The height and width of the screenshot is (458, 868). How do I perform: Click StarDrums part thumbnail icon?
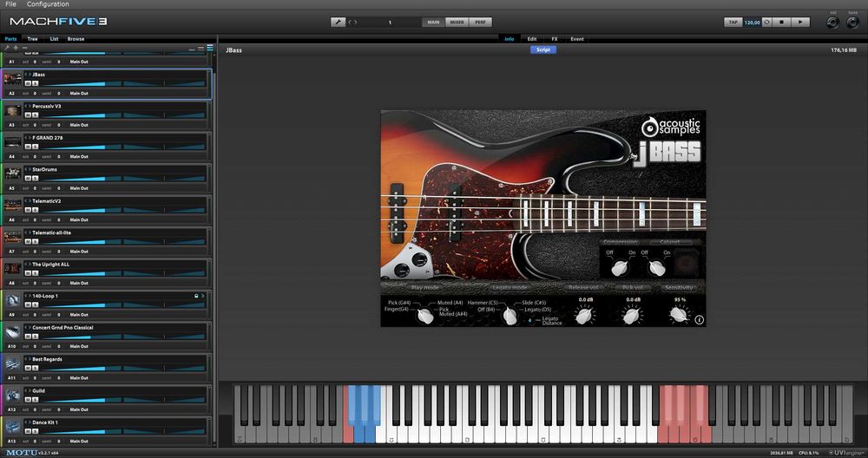click(13, 173)
